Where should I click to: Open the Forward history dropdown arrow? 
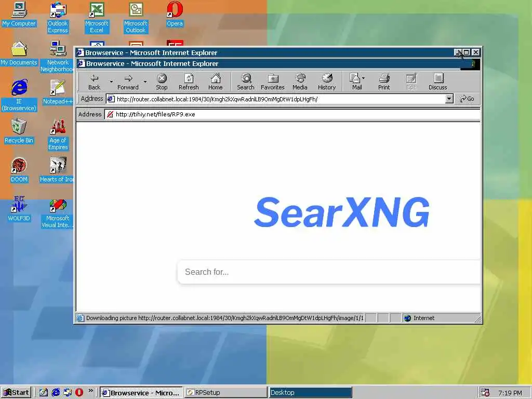pos(145,82)
